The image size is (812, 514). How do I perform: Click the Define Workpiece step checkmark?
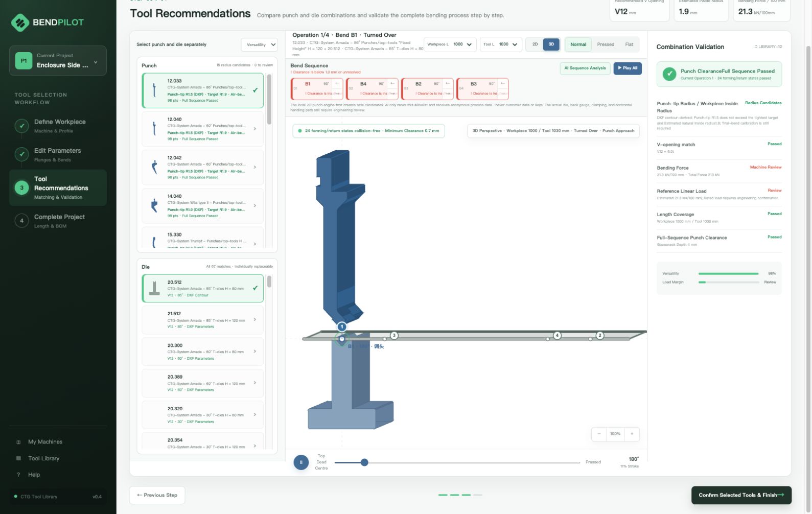point(21,126)
